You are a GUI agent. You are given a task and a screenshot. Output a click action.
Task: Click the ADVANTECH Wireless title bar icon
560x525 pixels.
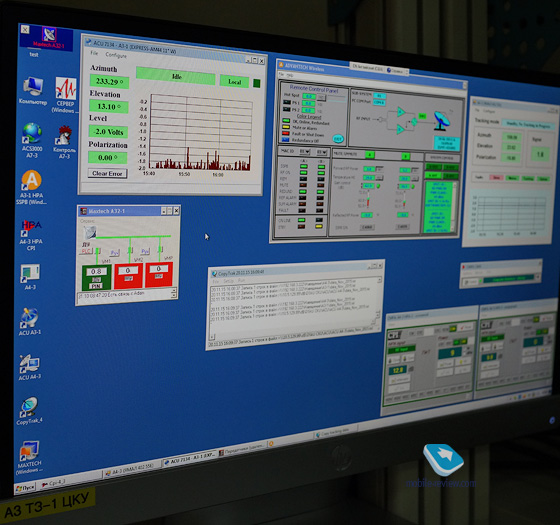tap(281, 65)
